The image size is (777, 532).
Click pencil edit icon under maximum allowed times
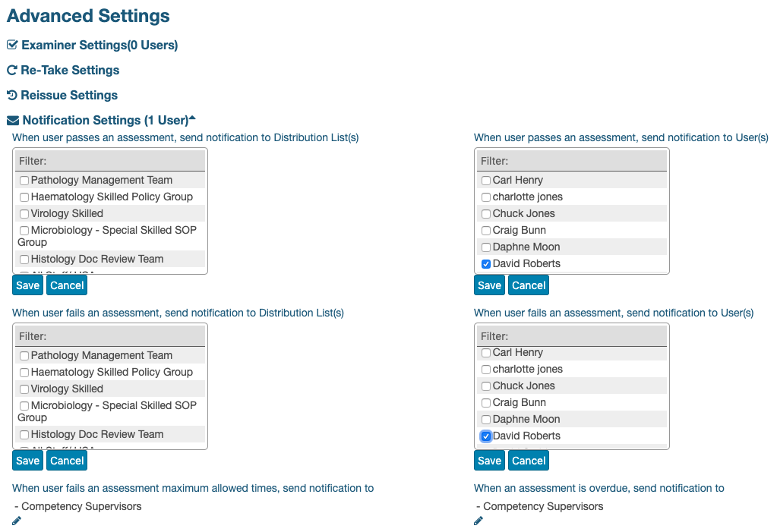(17, 521)
